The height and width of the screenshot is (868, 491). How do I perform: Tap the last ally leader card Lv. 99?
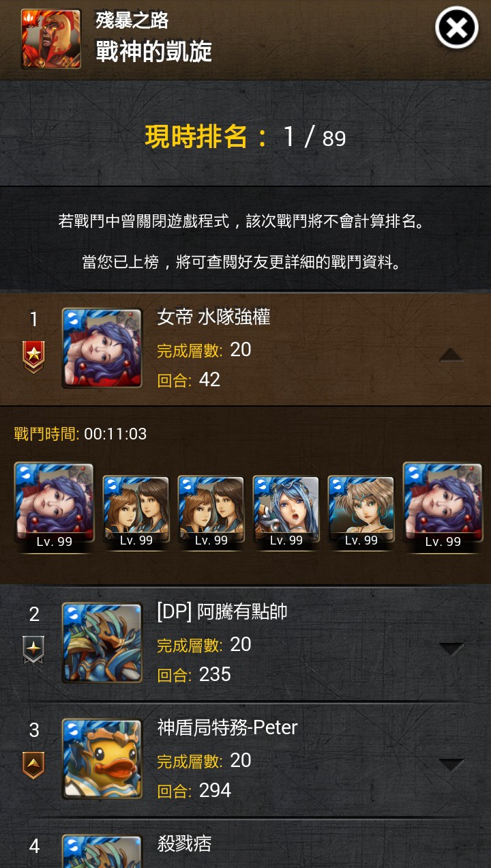pos(443,507)
